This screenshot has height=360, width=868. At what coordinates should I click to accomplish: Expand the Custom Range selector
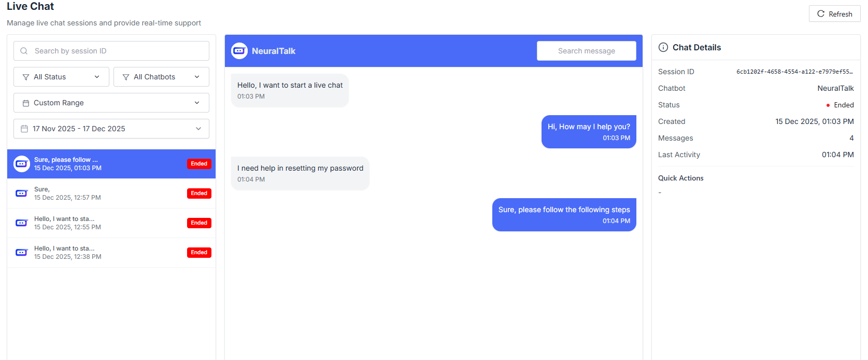tap(111, 103)
